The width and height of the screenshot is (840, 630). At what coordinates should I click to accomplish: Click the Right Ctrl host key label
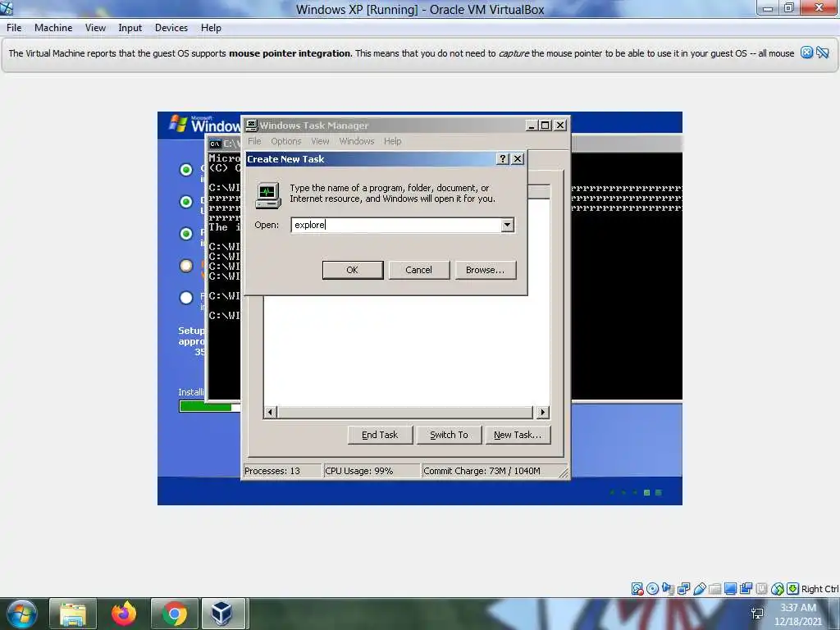click(819, 589)
